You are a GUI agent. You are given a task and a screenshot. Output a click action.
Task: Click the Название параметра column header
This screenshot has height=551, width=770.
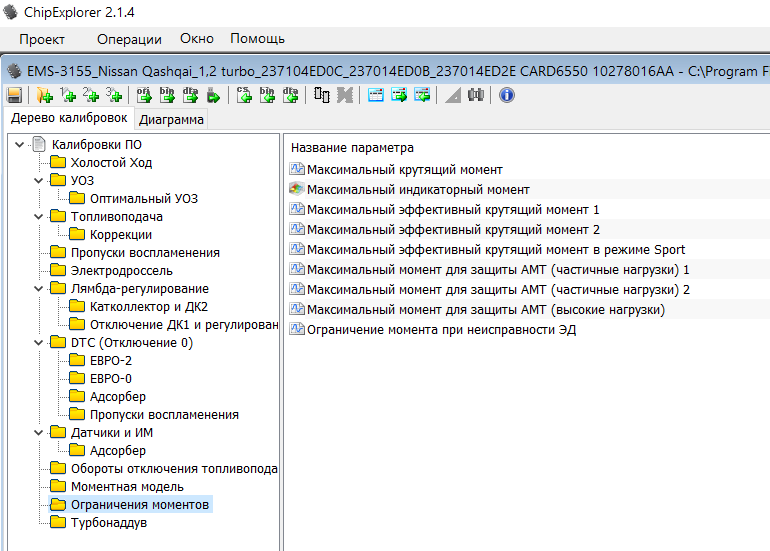(351, 147)
